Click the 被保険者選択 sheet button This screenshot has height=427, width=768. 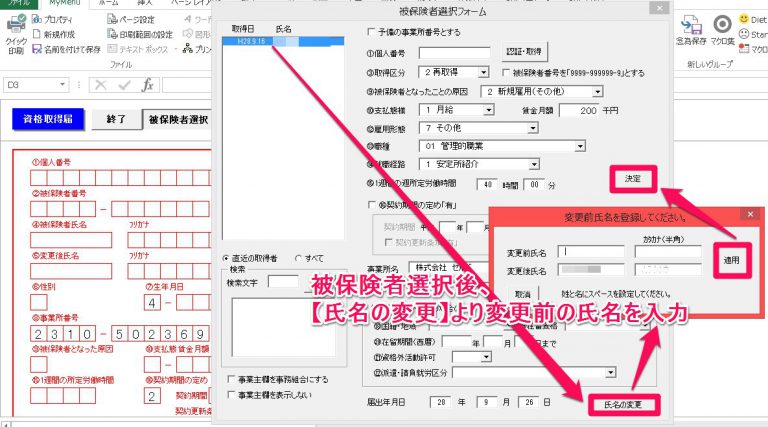(178, 119)
